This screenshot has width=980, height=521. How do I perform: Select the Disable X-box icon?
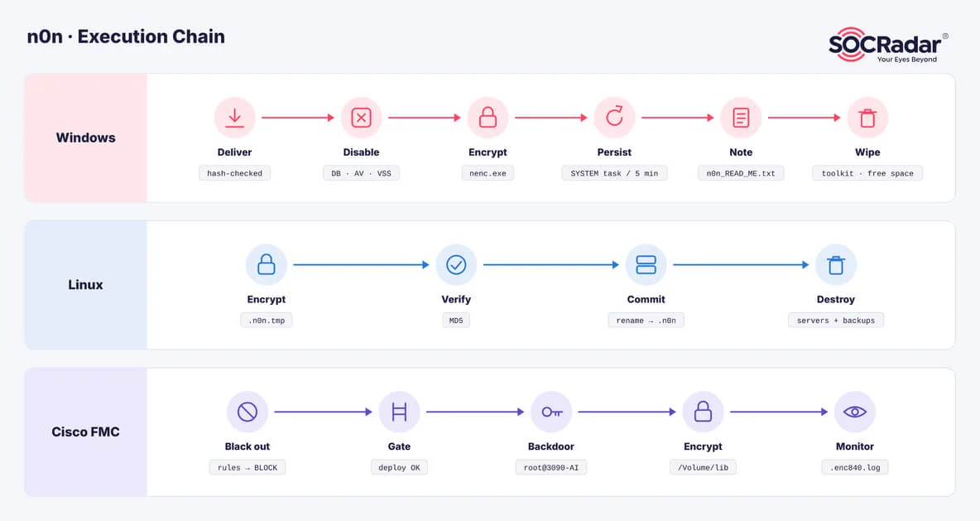coord(361,118)
